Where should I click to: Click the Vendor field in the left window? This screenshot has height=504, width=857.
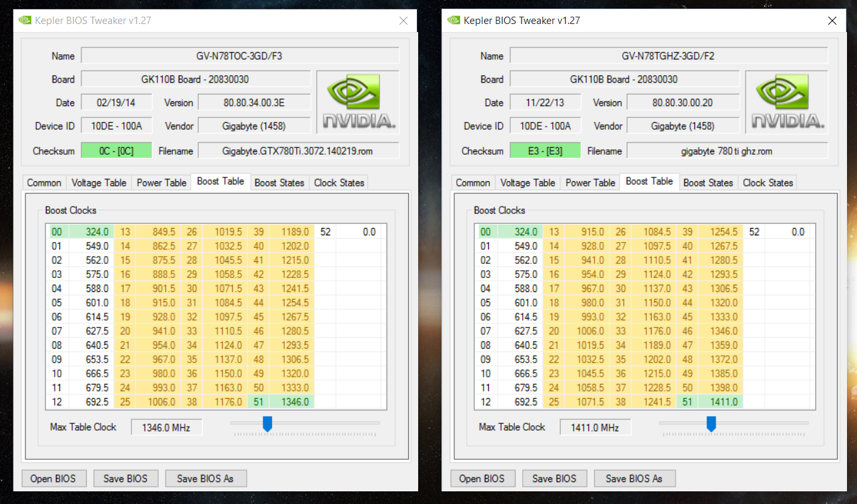click(255, 126)
